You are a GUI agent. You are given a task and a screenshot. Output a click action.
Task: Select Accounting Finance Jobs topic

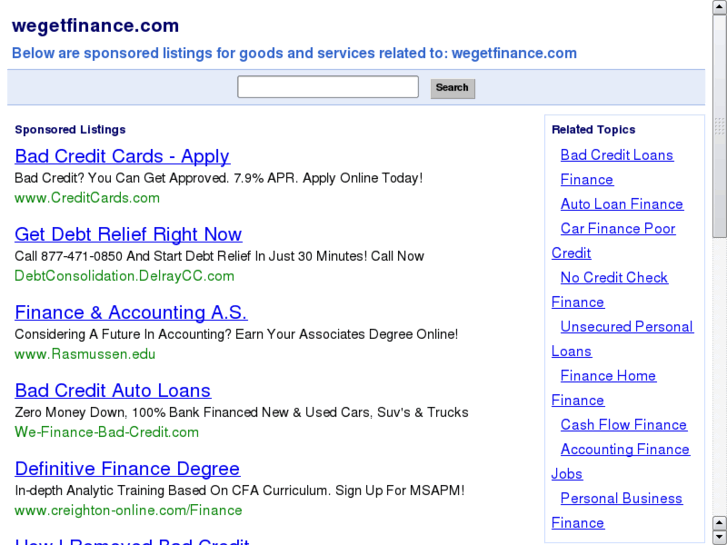[625, 449]
